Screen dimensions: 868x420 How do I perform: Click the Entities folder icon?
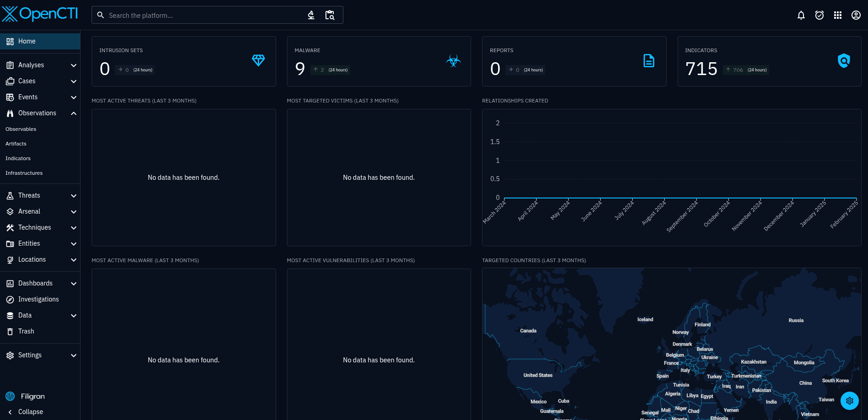[10, 243]
